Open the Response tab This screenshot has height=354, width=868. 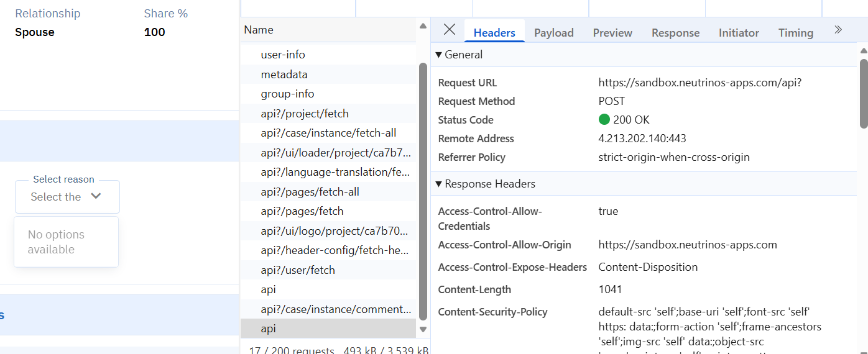[676, 32]
